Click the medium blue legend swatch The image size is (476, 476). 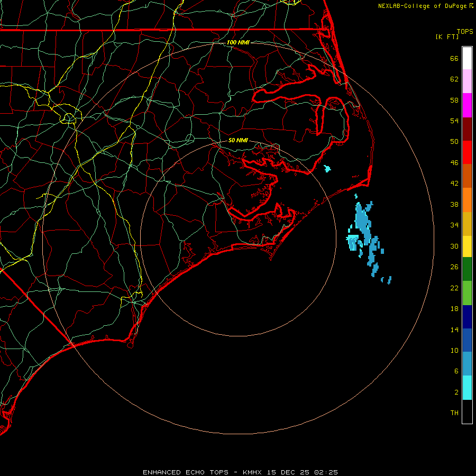467,340
